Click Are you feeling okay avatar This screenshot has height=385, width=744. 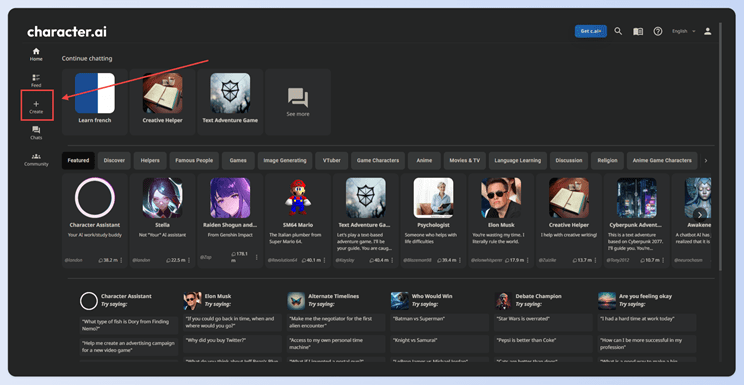pos(607,301)
